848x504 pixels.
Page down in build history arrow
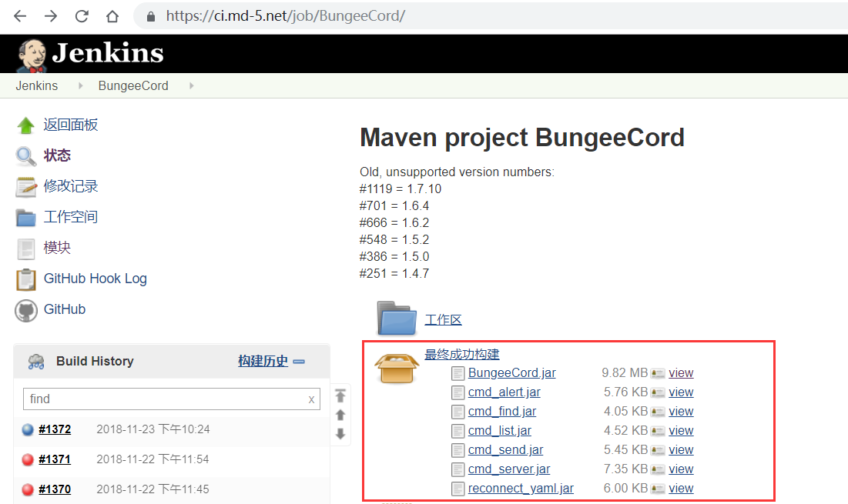pyautogui.click(x=340, y=434)
